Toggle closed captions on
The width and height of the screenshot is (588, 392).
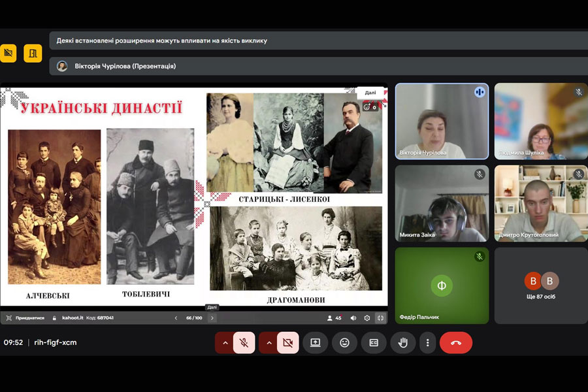tap(374, 342)
